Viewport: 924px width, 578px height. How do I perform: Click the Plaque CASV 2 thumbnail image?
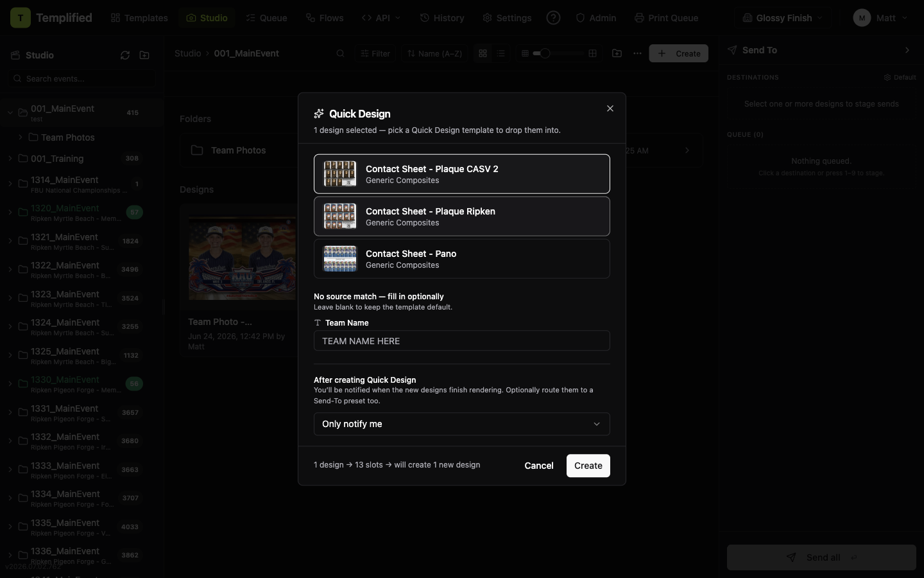(x=339, y=174)
